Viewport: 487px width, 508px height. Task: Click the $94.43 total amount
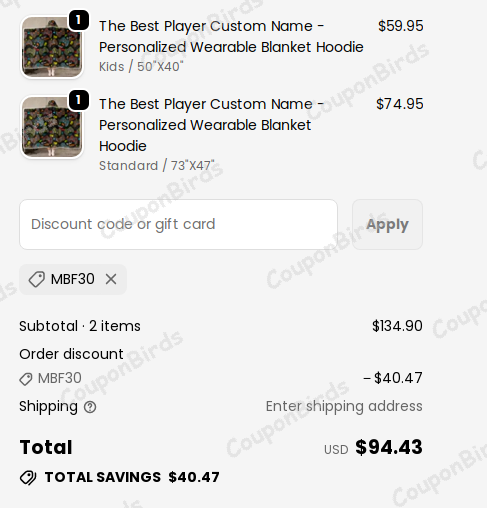point(389,447)
